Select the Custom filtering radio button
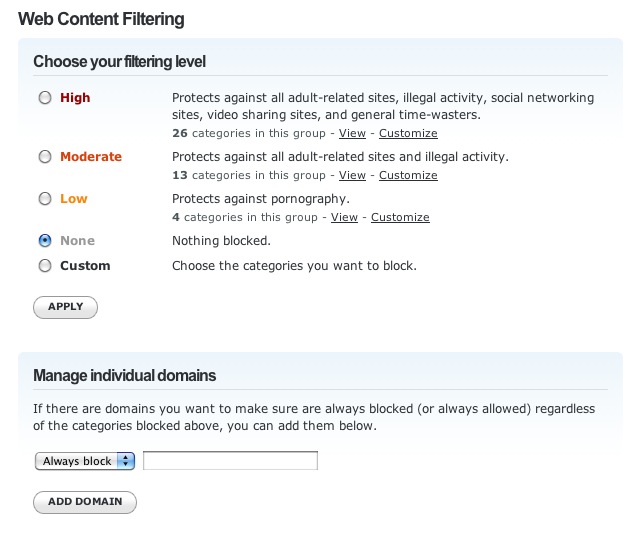 (x=44, y=266)
